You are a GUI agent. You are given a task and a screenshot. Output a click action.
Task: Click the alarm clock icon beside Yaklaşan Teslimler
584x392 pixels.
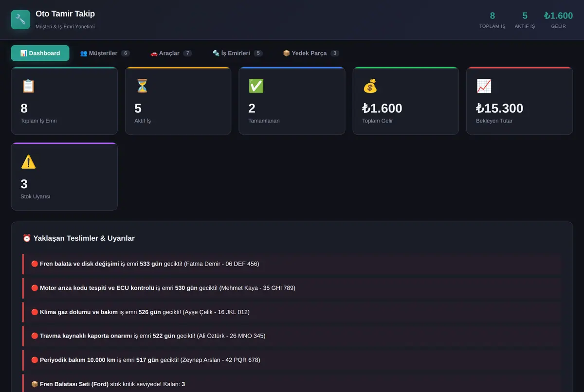(x=27, y=238)
